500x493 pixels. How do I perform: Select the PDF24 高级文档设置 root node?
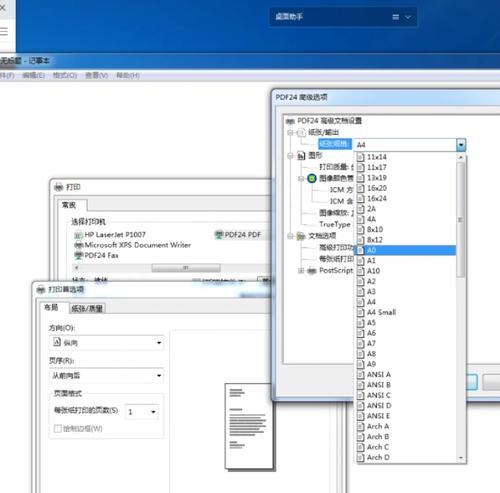click(x=329, y=121)
